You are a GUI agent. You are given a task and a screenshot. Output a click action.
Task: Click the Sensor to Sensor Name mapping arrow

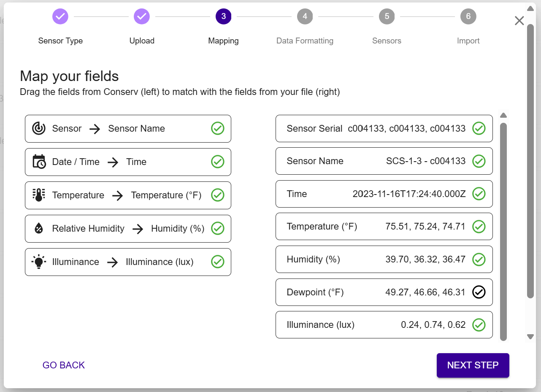[x=95, y=129]
